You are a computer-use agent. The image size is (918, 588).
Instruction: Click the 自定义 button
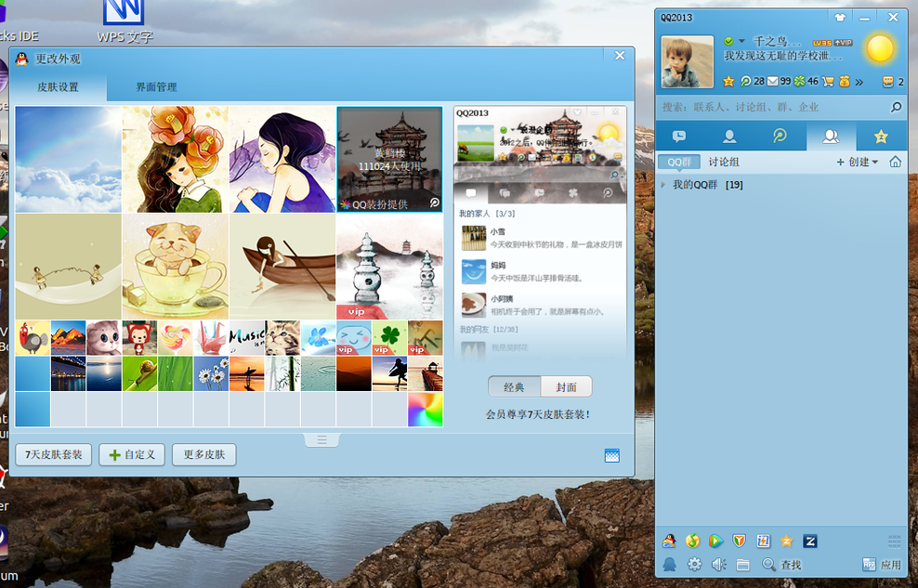(x=132, y=455)
